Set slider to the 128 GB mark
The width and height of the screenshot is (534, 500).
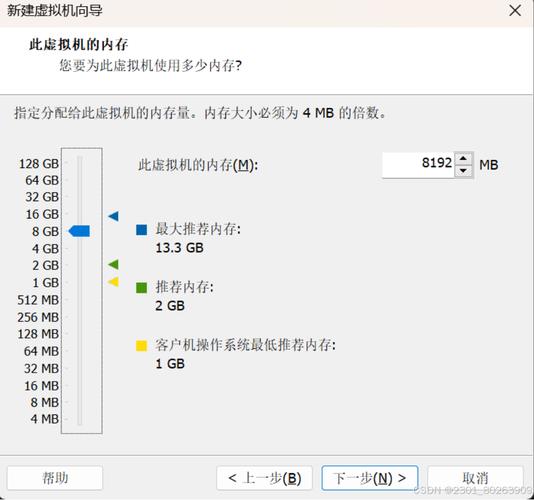(80, 163)
